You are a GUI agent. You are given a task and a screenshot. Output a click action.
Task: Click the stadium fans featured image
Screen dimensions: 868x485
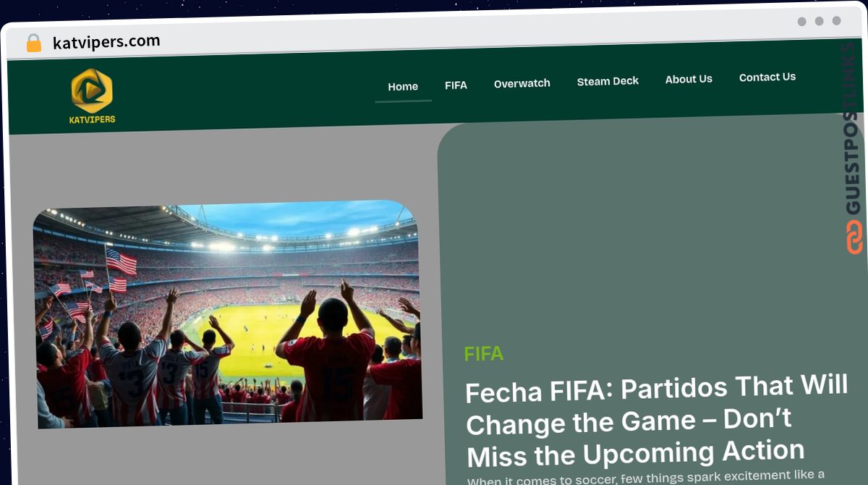pos(227,313)
